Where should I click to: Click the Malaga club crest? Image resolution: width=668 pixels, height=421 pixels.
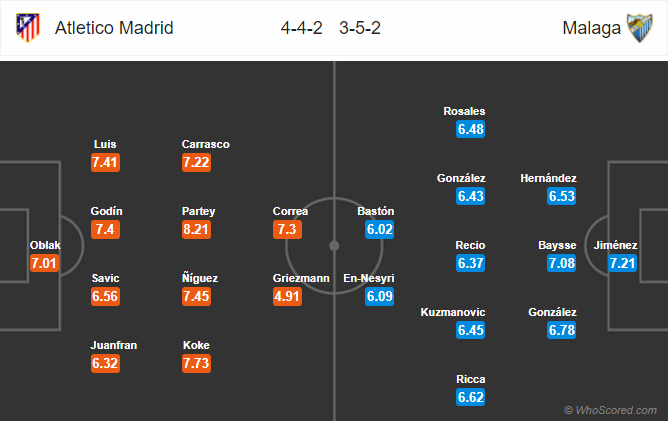(x=639, y=28)
